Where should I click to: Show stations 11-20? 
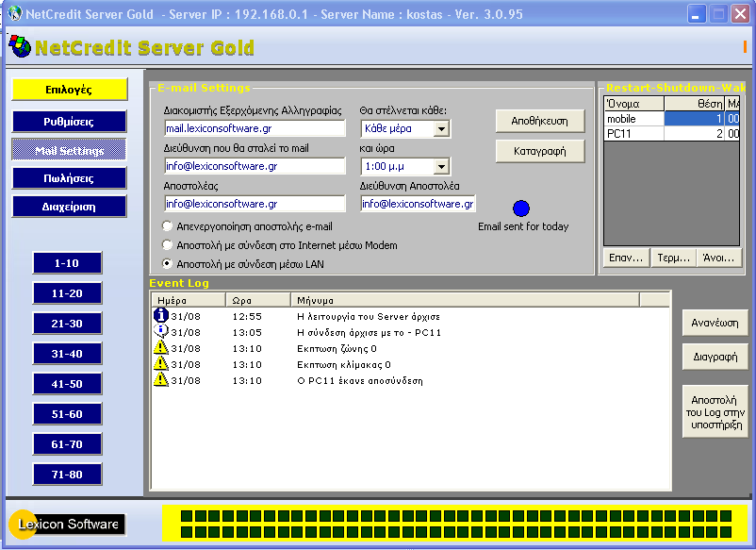tap(67, 293)
